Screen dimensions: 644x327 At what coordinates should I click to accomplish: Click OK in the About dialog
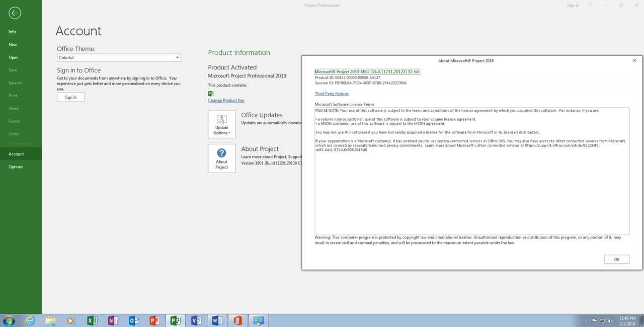[616, 259]
